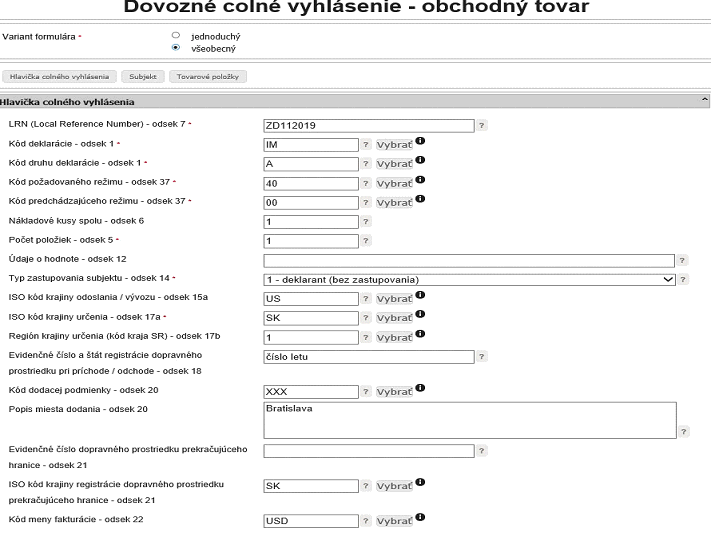Select the všeobecný form variant radio
The height and width of the screenshot is (533, 712).
pyautogui.click(x=176, y=47)
